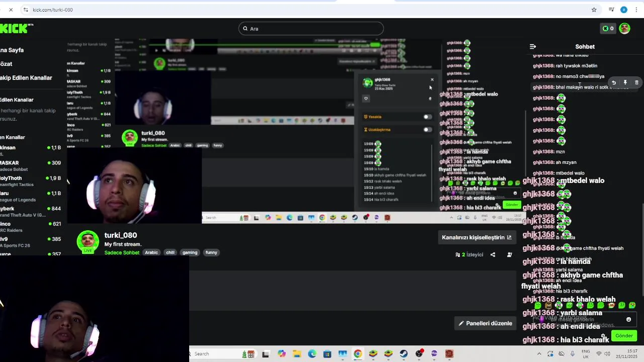The height and width of the screenshot is (362, 644).
Task: Share the channel via share icon
Action: pos(493,255)
